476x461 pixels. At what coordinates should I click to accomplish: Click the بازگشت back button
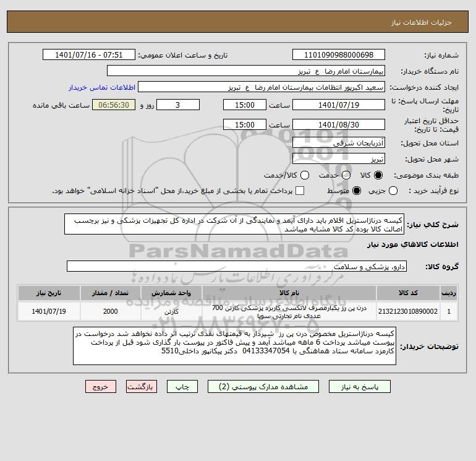pos(142,387)
